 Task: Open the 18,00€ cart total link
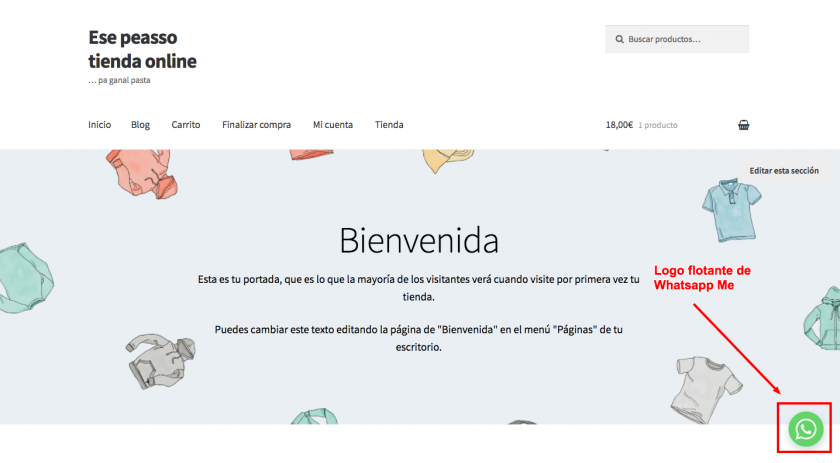tap(619, 125)
